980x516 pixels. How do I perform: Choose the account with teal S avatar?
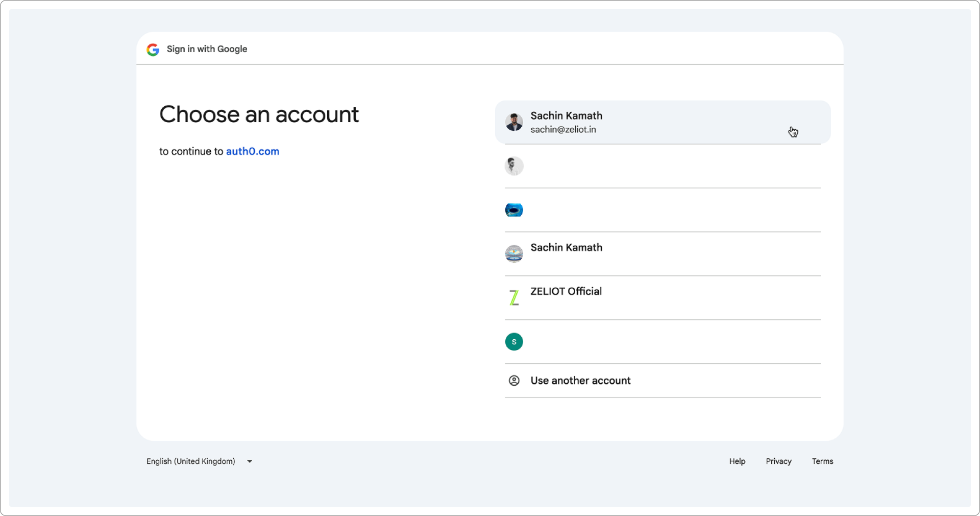pyautogui.click(x=514, y=342)
